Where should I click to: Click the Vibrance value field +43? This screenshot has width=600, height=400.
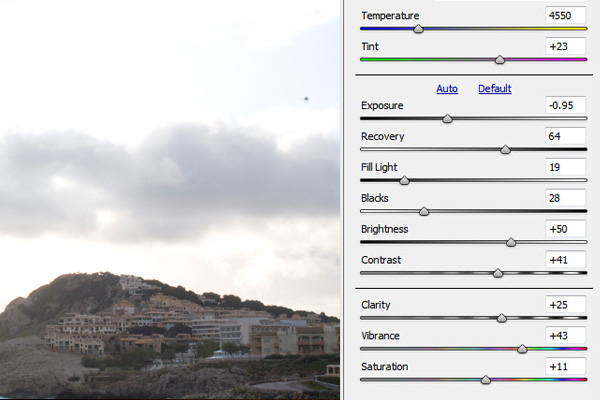click(x=565, y=336)
